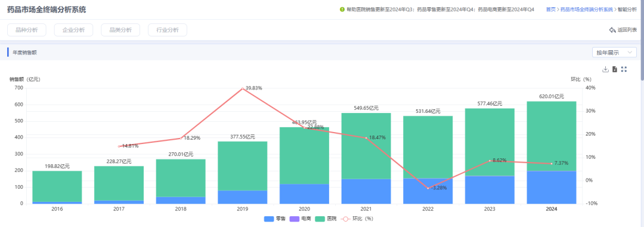Select the 行业分析 tab

click(x=168, y=30)
